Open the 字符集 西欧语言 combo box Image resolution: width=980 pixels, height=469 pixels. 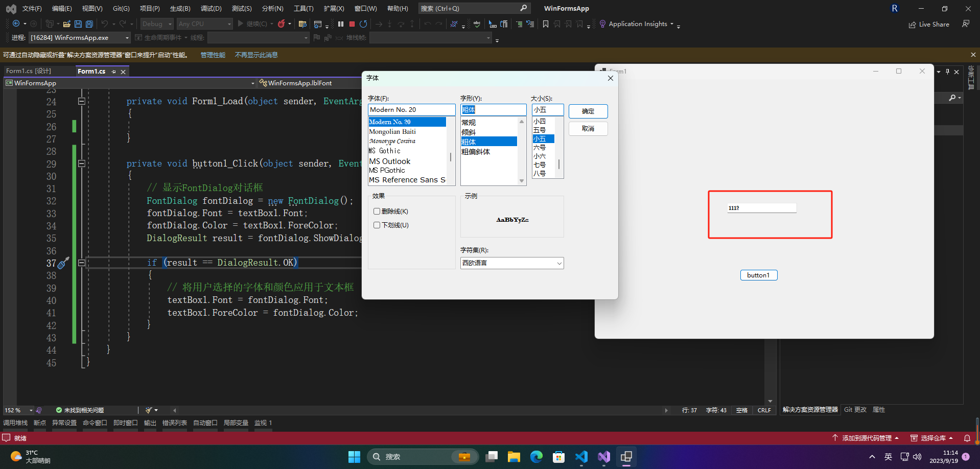[512, 263]
